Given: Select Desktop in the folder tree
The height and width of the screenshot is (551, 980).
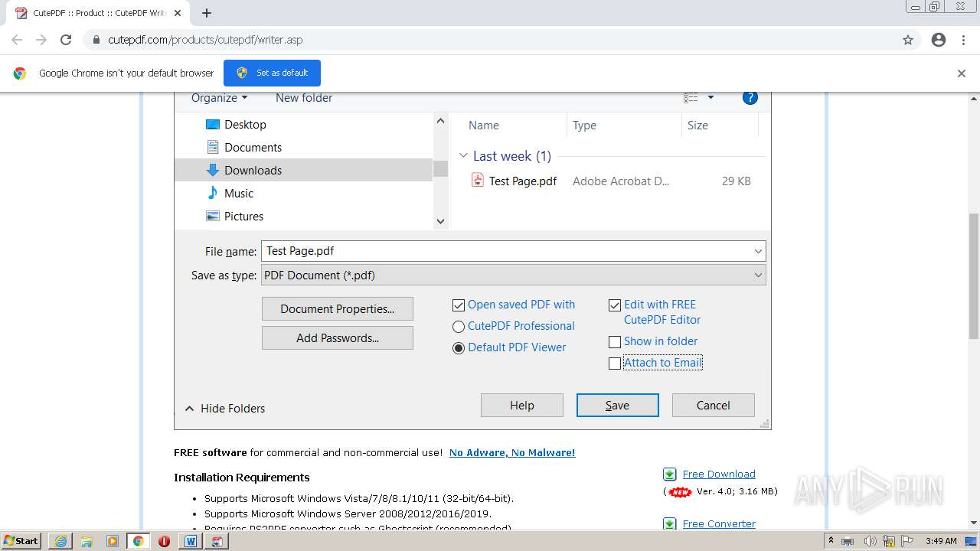Looking at the screenshot, I should (245, 125).
